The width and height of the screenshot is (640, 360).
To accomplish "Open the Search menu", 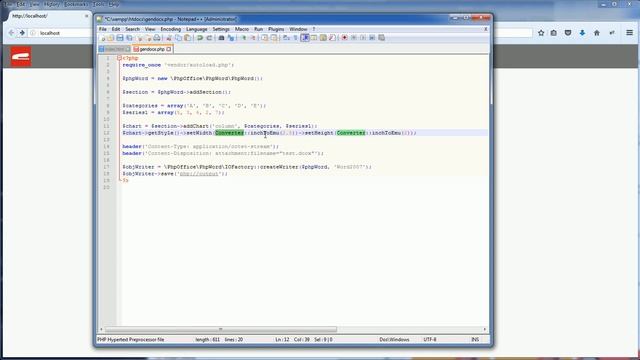I will 132,29.
